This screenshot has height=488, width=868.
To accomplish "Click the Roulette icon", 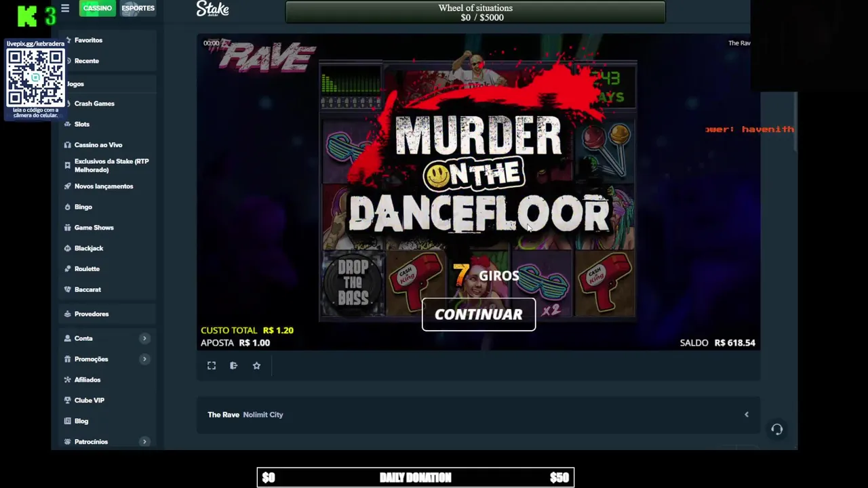I will coord(68,269).
